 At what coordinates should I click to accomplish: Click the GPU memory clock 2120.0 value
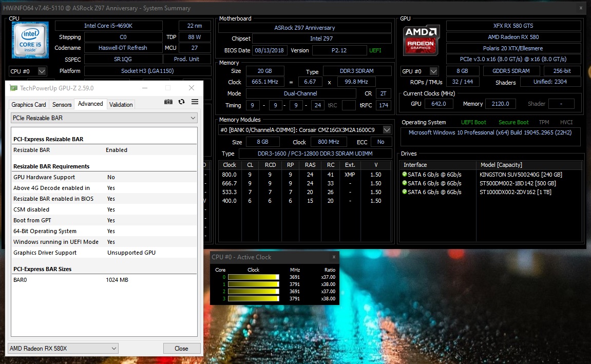click(500, 104)
